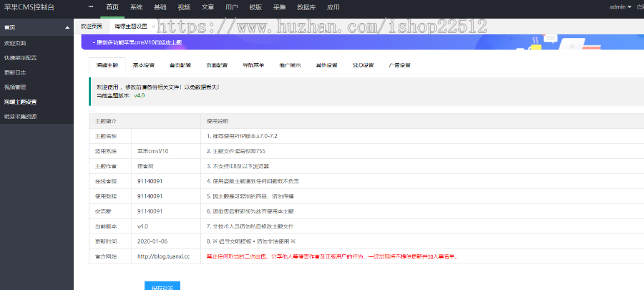Image resolution: width=644 pixels, height=290 pixels.
Task: Click 快捷菜单配置 in the sidebar
Action: pos(19,57)
